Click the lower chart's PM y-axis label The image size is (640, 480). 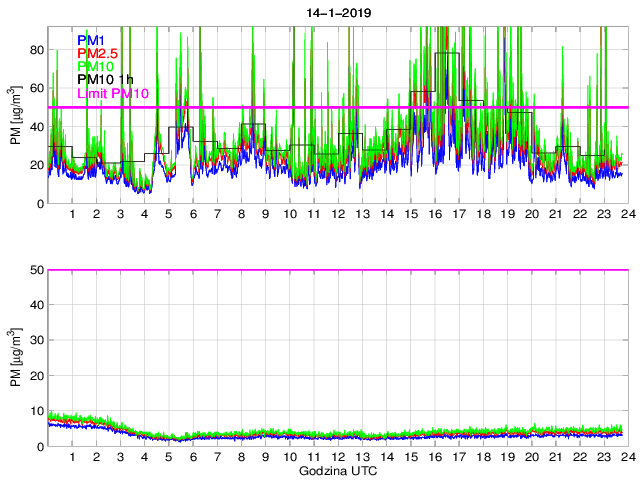15,358
